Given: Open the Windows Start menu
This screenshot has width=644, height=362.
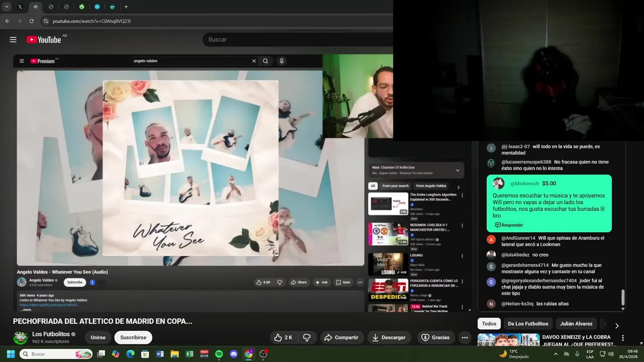Looking at the screenshot, I should (10, 354).
